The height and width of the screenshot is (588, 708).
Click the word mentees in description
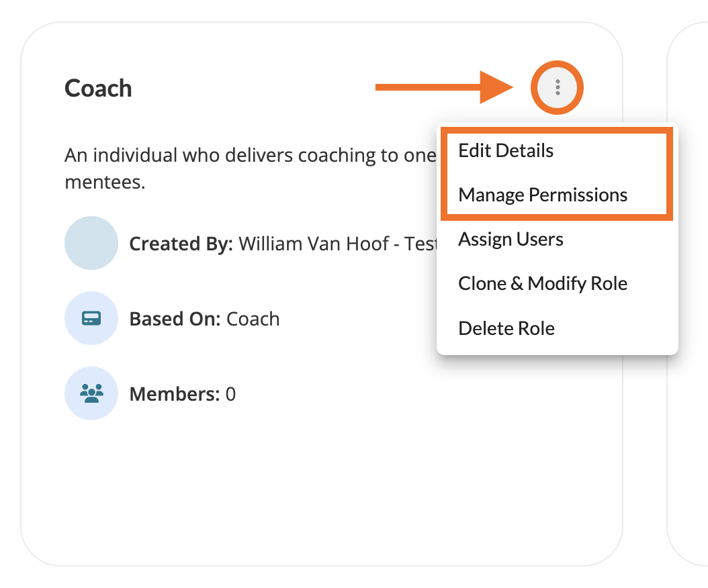(105, 183)
